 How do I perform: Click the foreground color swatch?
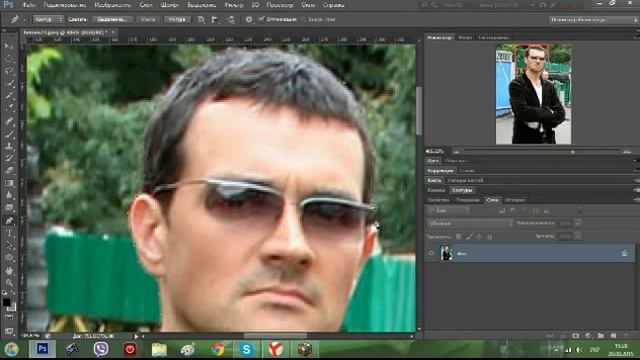pyautogui.click(x=6, y=302)
